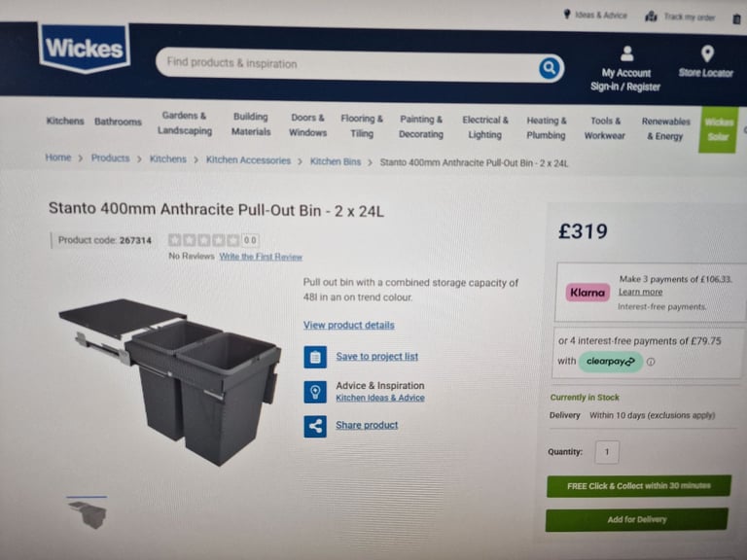Click the Track my order icon
The image size is (747, 560).
(651, 17)
